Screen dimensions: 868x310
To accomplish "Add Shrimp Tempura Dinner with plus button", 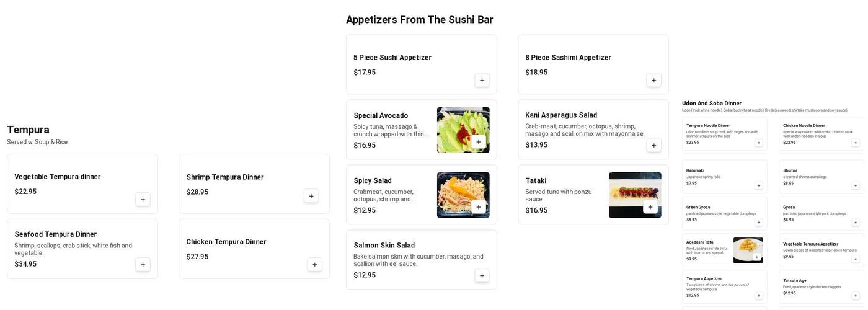I will click(x=311, y=196).
